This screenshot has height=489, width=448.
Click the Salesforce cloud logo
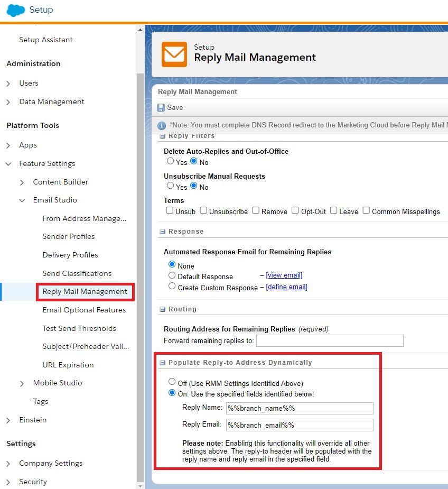pyautogui.click(x=16, y=10)
